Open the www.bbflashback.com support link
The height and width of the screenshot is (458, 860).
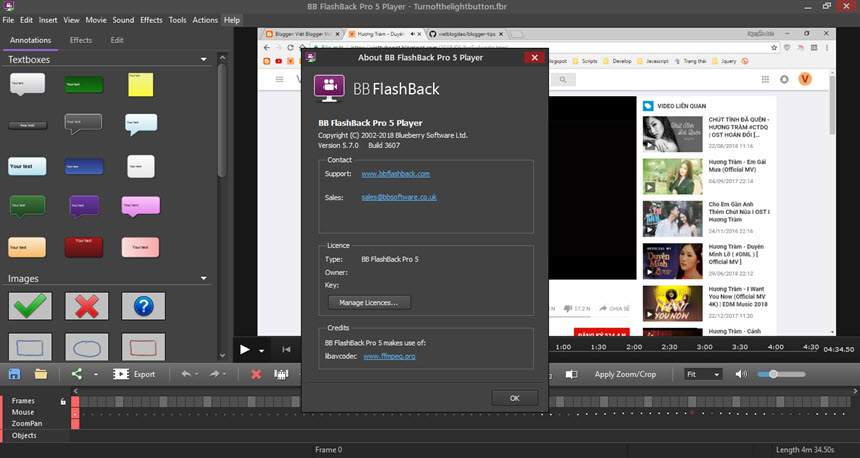click(x=395, y=174)
